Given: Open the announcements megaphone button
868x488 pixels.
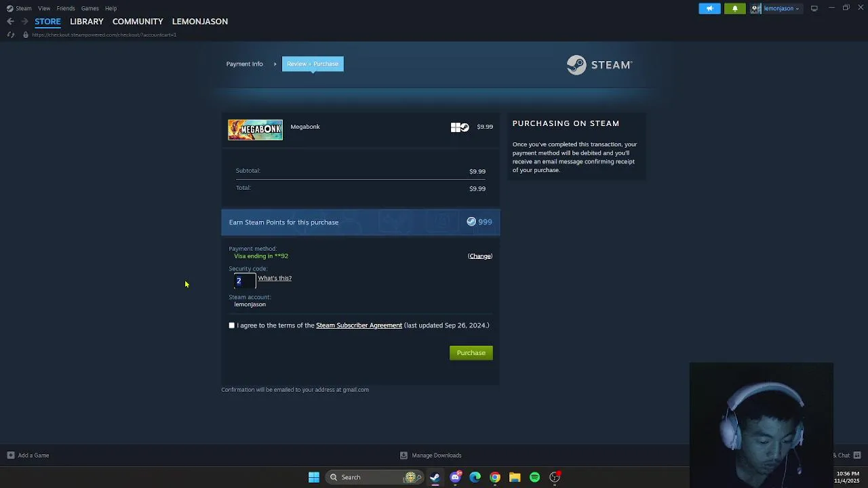Looking at the screenshot, I should tap(710, 8).
